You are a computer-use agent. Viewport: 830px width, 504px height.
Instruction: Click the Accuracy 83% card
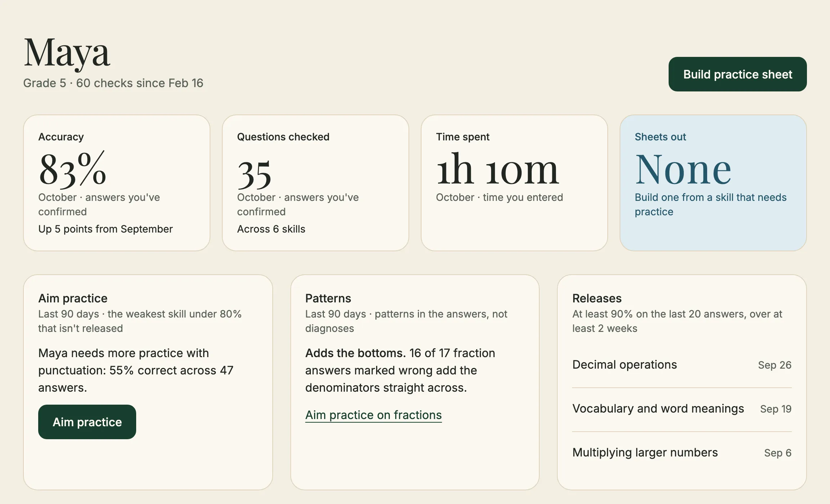click(x=117, y=183)
